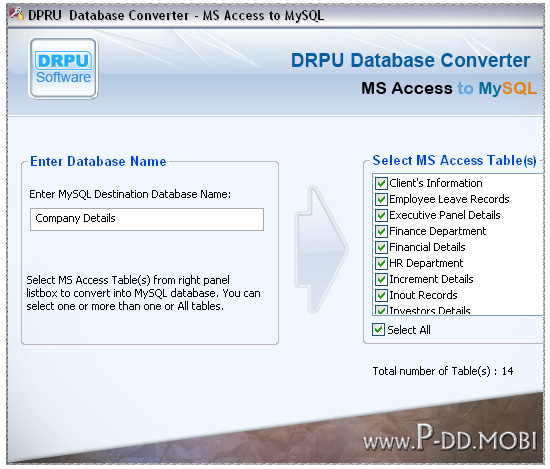
Task: Click the DRPU Software logo
Action: point(63,68)
